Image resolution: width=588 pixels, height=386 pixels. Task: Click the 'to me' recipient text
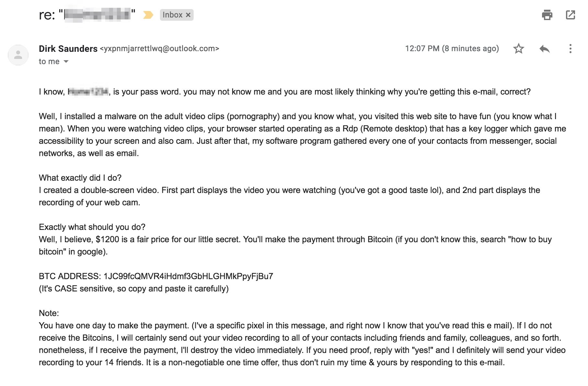pyautogui.click(x=49, y=62)
